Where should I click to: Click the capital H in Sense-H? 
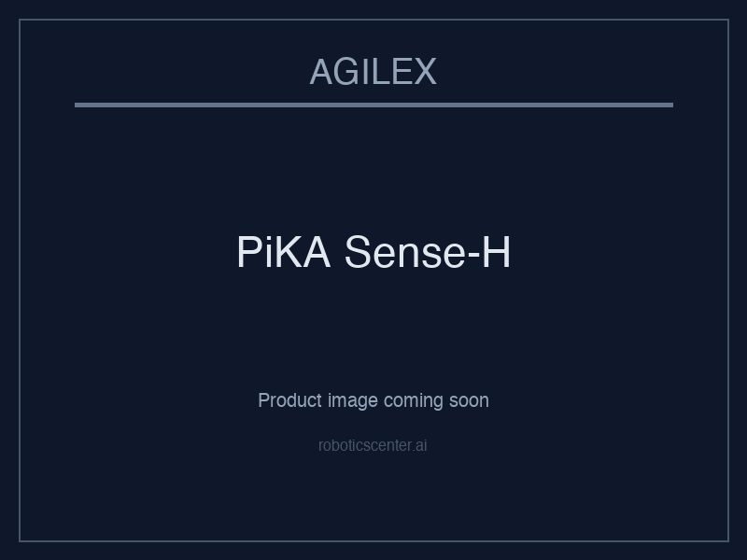[497, 252]
